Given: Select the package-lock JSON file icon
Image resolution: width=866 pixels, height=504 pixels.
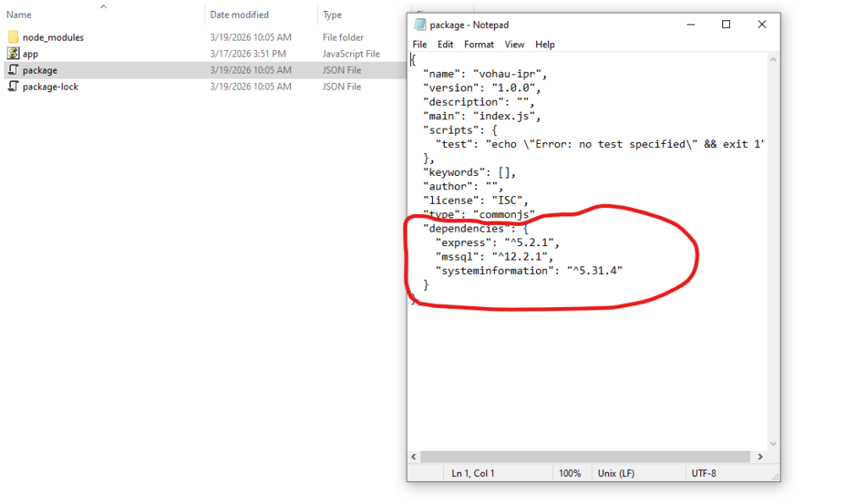Looking at the screenshot, I should [x=14, y=86].
